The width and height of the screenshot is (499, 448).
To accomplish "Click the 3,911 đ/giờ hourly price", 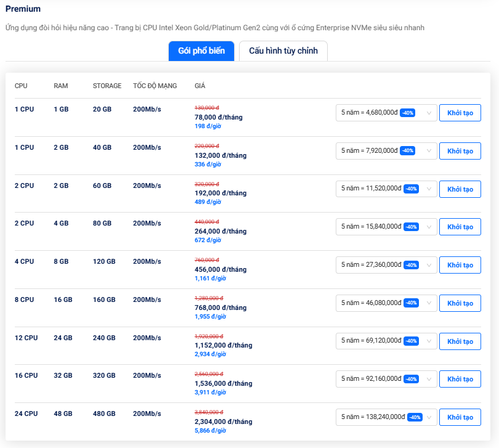I will 210,393.
